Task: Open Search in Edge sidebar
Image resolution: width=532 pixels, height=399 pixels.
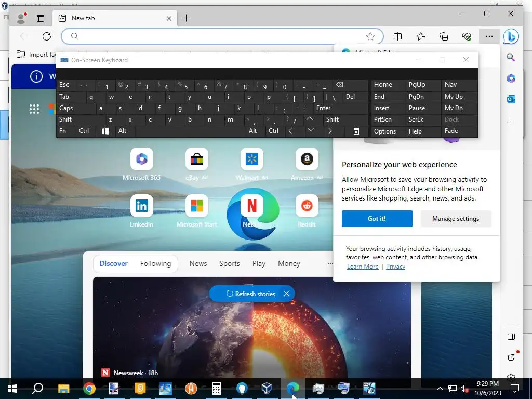Action: pos(511,57)
